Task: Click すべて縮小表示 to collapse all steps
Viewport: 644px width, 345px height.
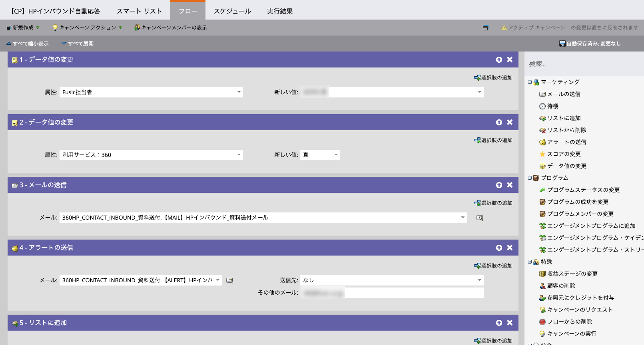Action: pyautogui.click(x=28, y=44)
